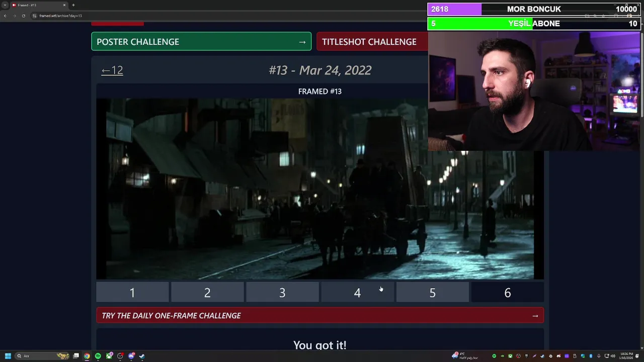Image resolution: width=644 pixels, height=362 pixels.
Task: Open Xbox app from the taskbar
Action: pos(109,356)
